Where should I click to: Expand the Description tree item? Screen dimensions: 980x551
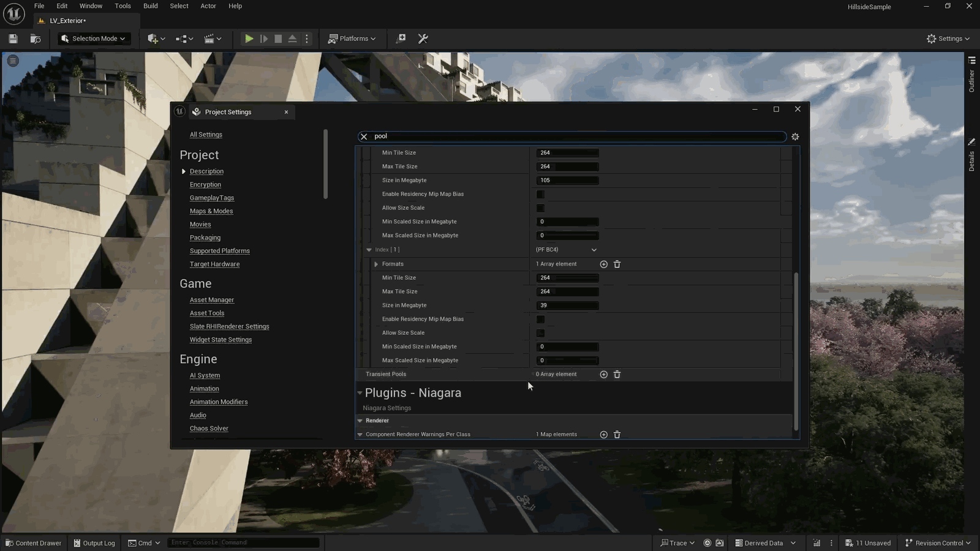[x=183, y=171]
